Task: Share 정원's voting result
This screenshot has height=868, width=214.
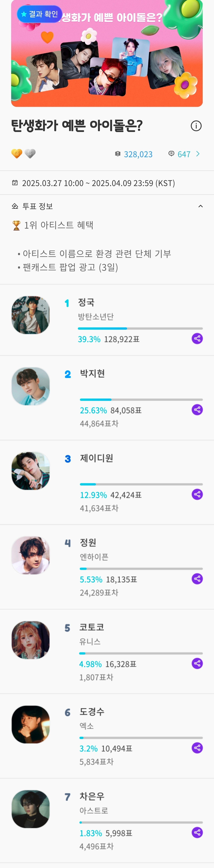Action: pos(197,578)
